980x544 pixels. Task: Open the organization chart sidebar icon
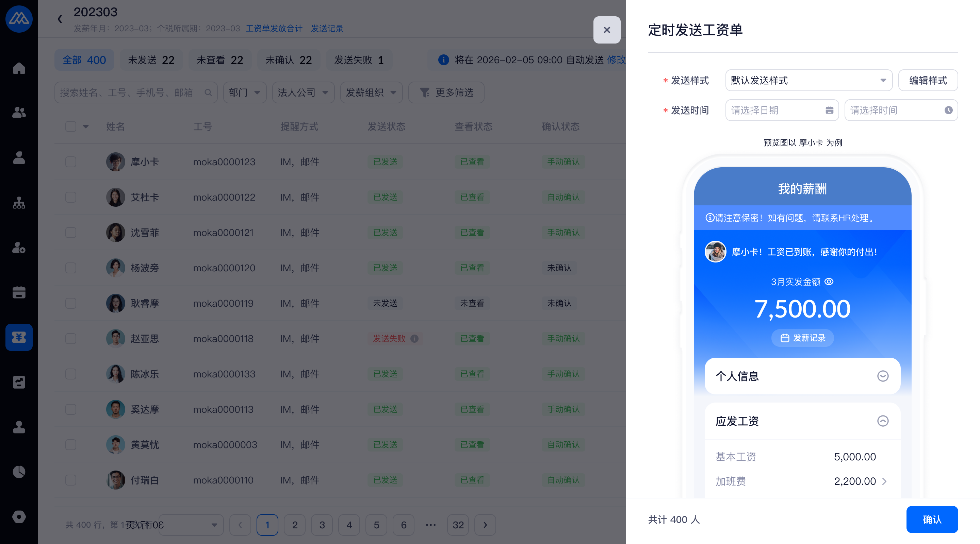tap(19, 203)
